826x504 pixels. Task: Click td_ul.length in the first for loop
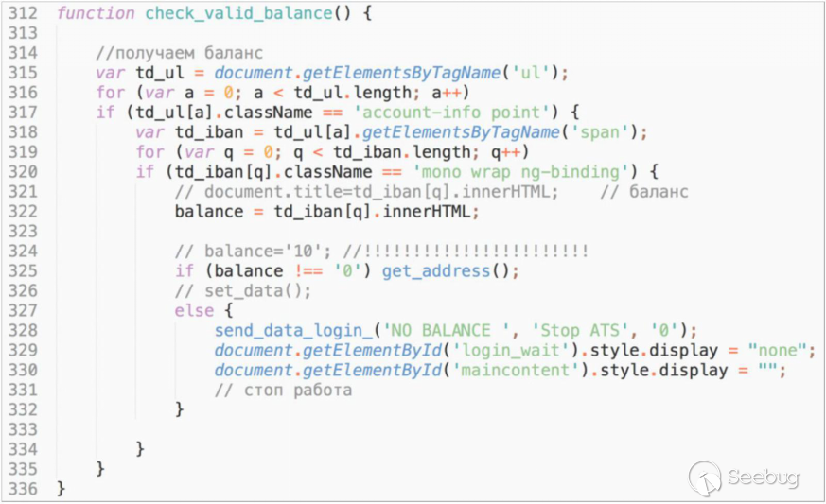tap(352, 92)
